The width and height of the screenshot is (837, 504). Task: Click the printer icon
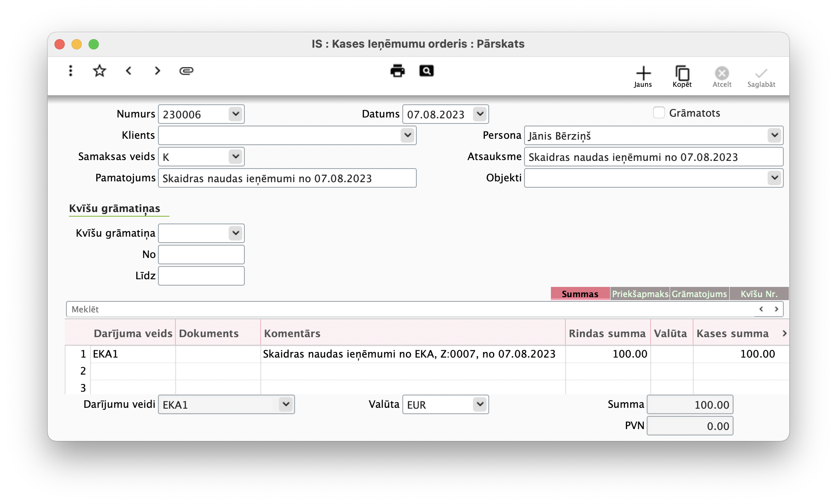pyautogui.click(x=397, y=71)
